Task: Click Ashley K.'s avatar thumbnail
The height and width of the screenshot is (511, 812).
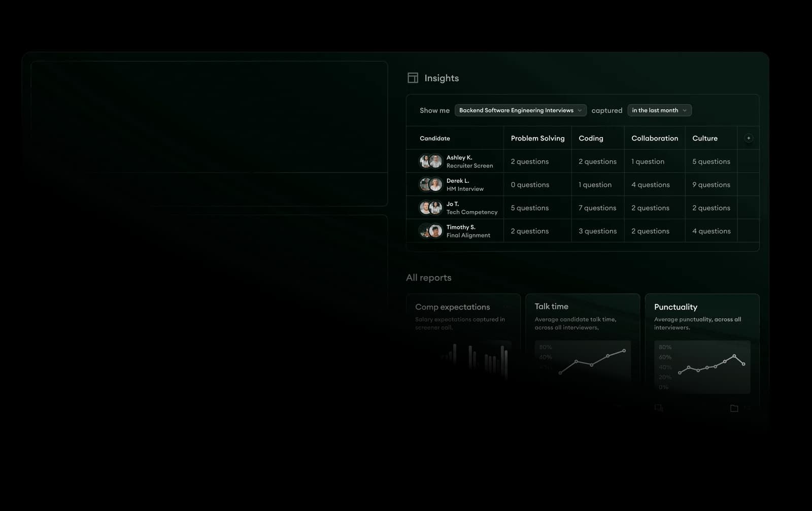Action: 430,161
